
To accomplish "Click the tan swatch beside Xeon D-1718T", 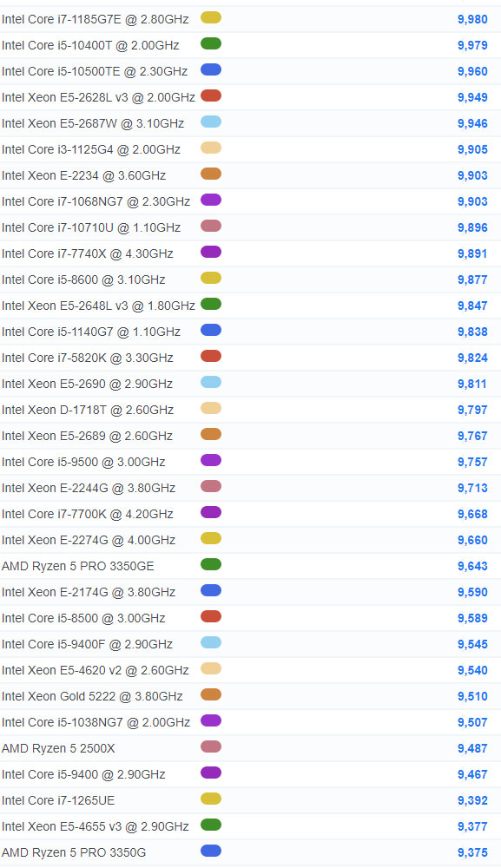I will (211, 408).
